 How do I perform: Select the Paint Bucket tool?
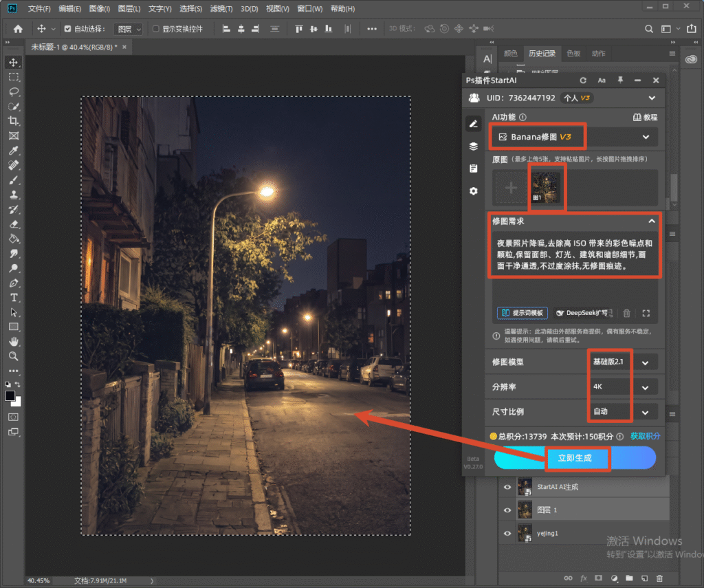[14, 239]
